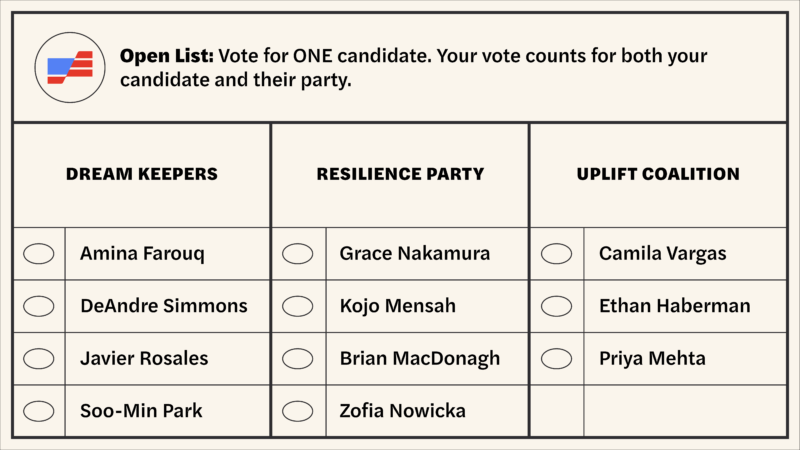Select the oval for Amina Farouq

click(x=39, y=254)
